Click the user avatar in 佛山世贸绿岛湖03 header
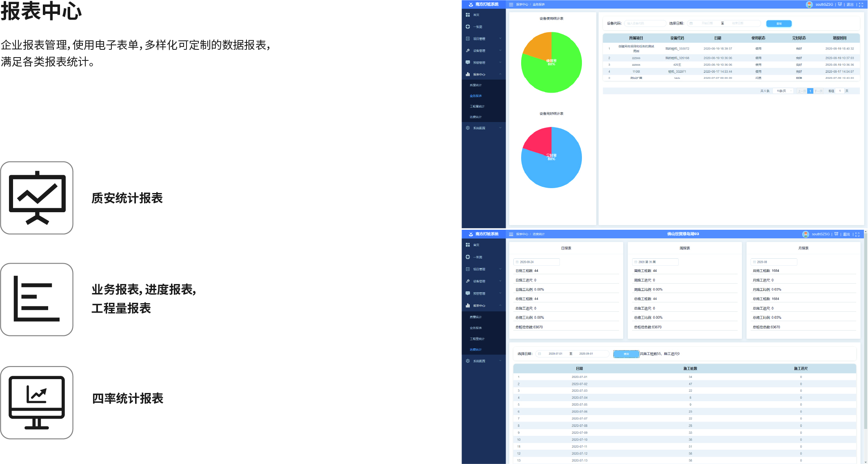 pos(805,234)
